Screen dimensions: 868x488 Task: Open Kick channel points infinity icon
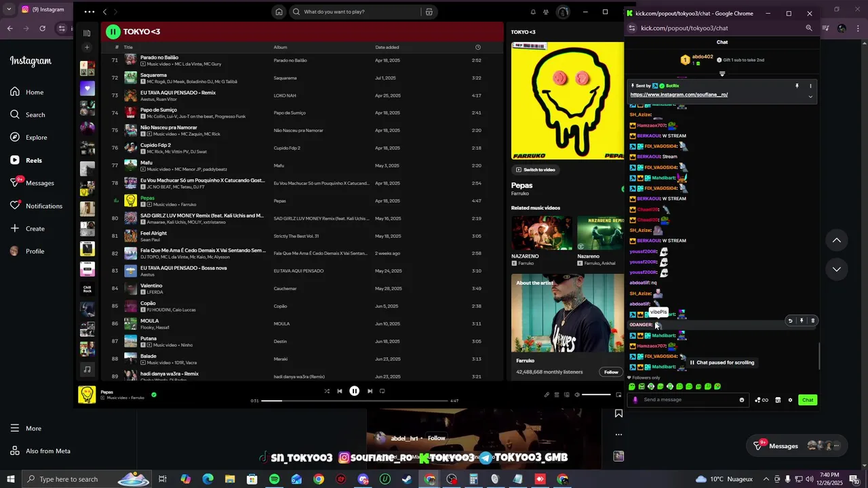(762, 400)
